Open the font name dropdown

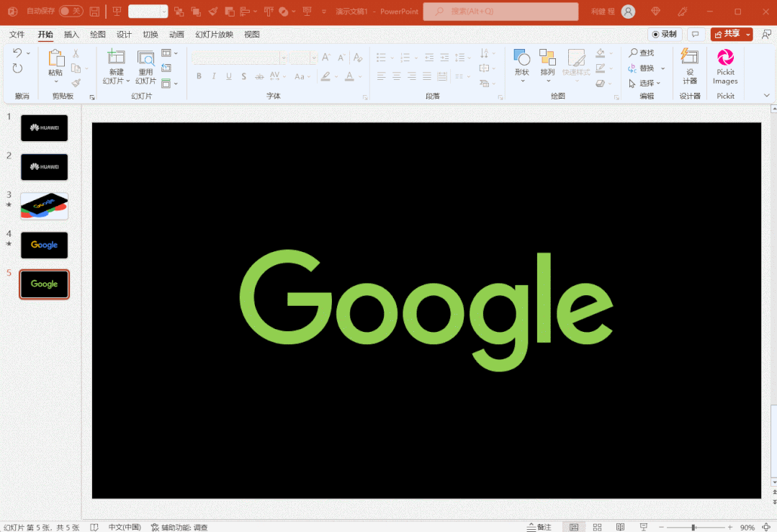(284, 58)
